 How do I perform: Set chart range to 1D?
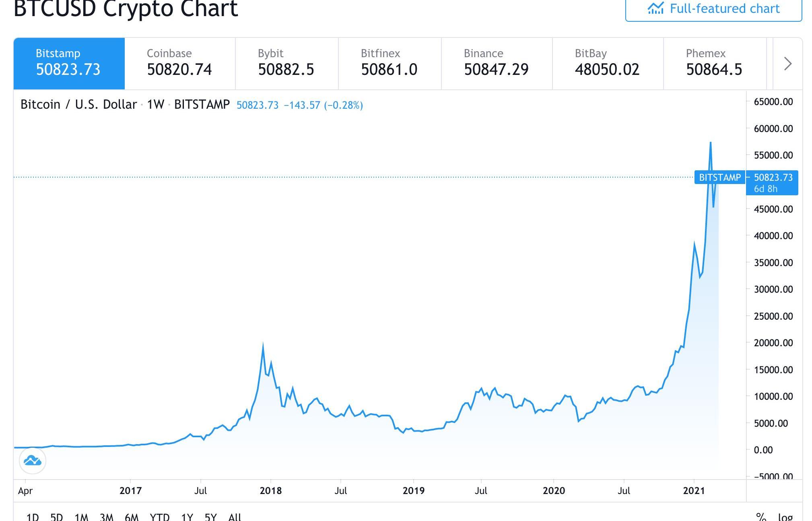pyautogui.click(x=32, y=517)
